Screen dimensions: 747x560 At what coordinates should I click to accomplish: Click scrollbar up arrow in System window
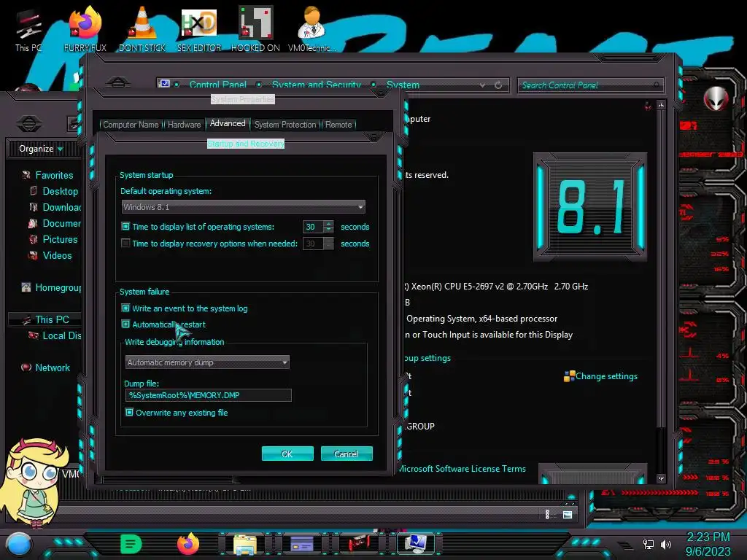click(661, 105)
